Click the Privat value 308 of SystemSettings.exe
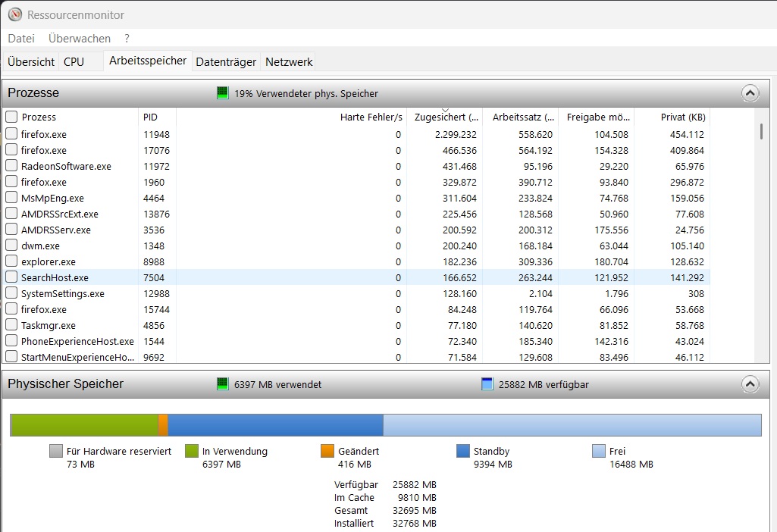The image size is (777, 532). (x=696, y=293)
